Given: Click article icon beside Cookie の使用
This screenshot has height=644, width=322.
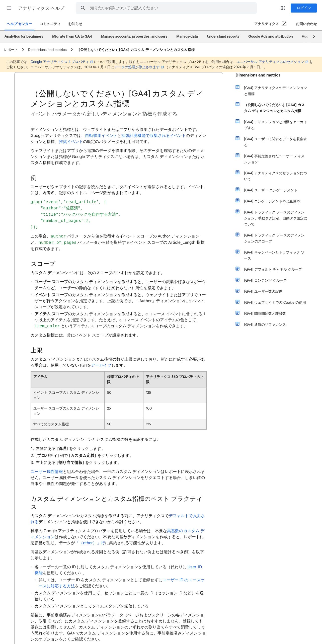Looking at the screenshot, I should coord(237,302).
